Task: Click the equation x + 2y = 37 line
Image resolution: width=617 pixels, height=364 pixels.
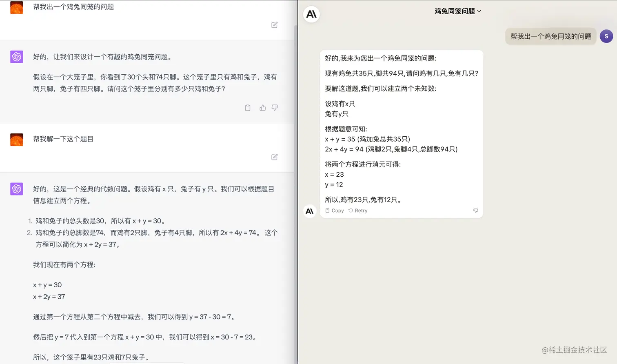Action: [x=49, y=297]
